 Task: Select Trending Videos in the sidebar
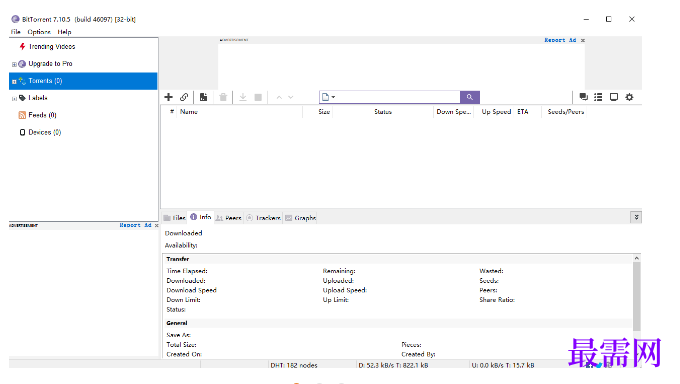click(x=52, y=46)
